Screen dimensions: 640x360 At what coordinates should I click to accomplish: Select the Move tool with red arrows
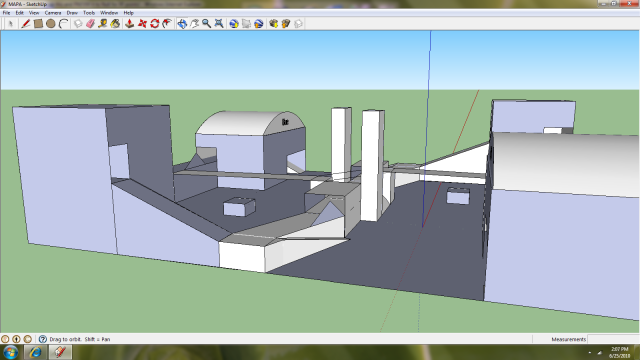pos(142,24)
